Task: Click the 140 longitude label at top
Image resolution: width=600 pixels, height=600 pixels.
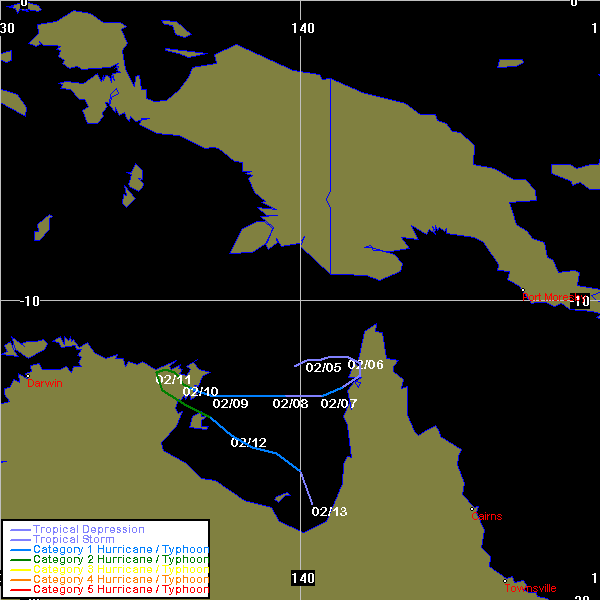Action: tap(303, 28)
